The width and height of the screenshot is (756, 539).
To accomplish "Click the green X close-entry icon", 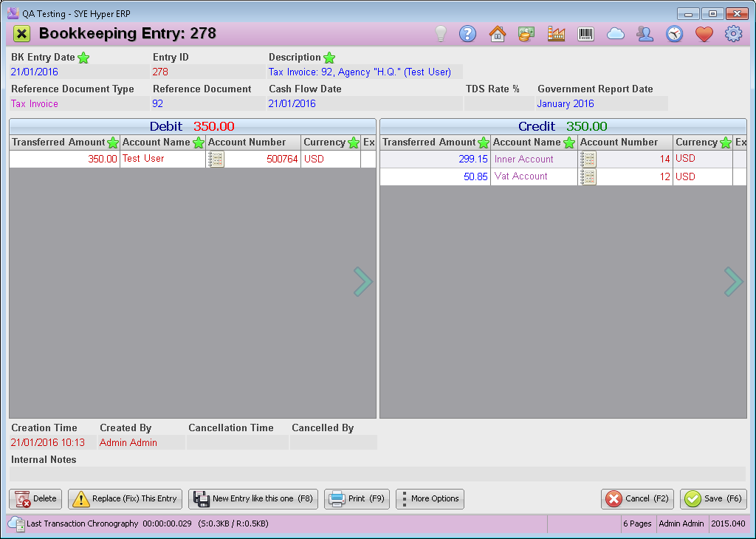I will click(x=21, y=34).
